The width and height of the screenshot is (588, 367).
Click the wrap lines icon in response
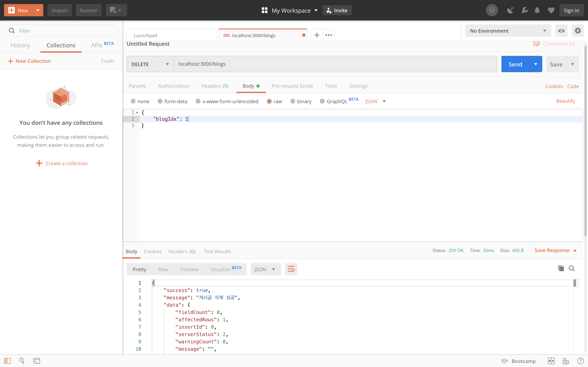coord(291,269)
